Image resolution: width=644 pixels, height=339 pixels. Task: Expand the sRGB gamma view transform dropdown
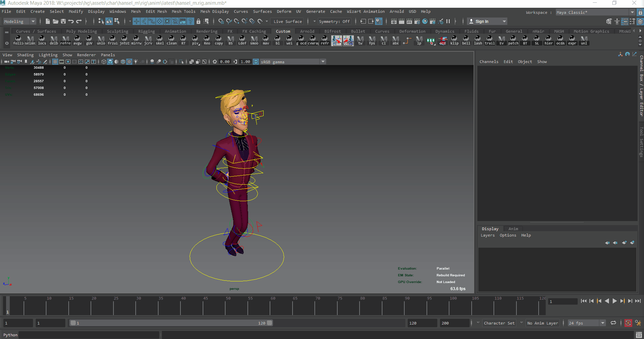click(323, 62)
